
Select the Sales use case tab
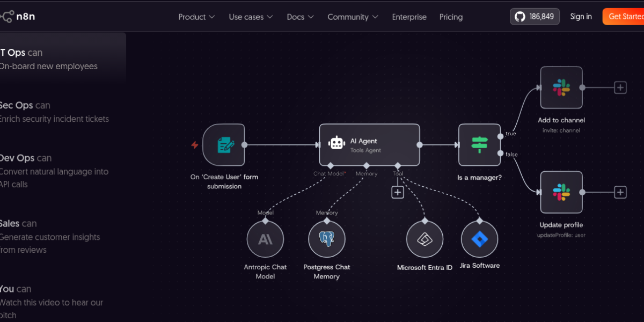(x=50, y=236)
